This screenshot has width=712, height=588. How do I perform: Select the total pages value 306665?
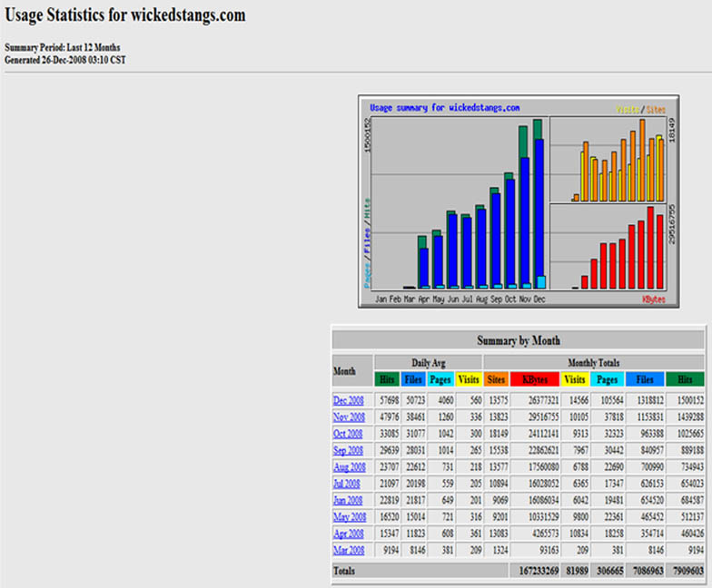click(x=610, y=571)
